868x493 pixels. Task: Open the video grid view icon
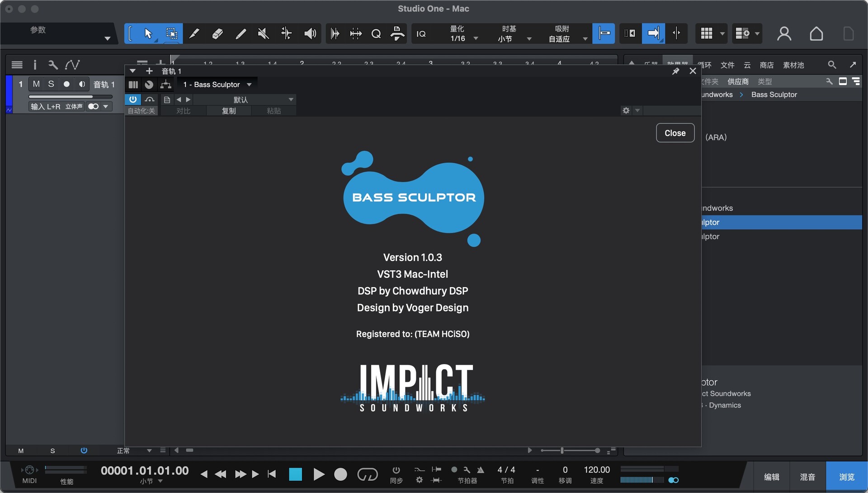tap(707, 33)
